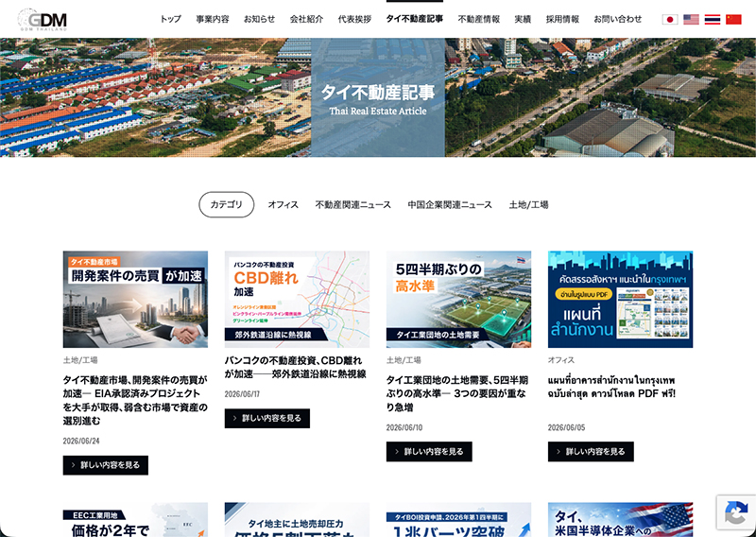Click the date 2026/06/05
This screenshot has width=756, height=537.
(566, 427)
